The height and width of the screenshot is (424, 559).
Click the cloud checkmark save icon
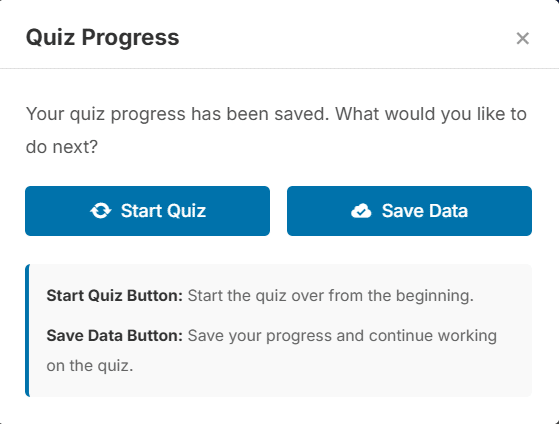(361, 211)
